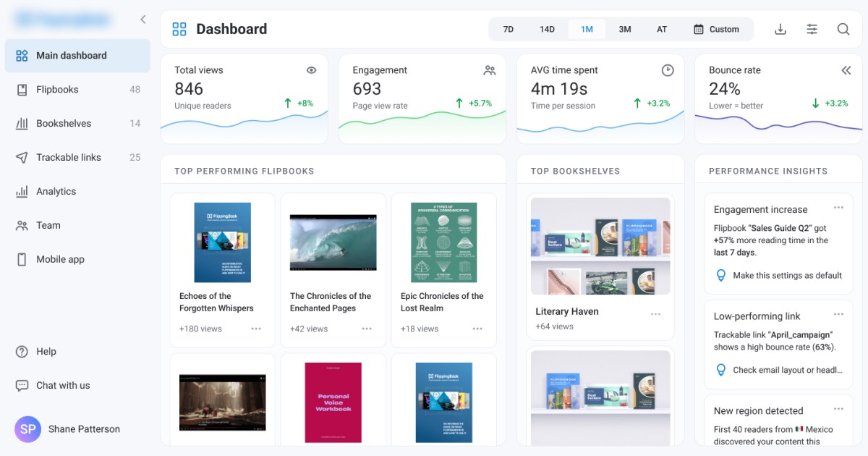The height and width of the screenshot is (456, 868).
Task: Click the eye icon on Total views
Action: click(312, 70)
